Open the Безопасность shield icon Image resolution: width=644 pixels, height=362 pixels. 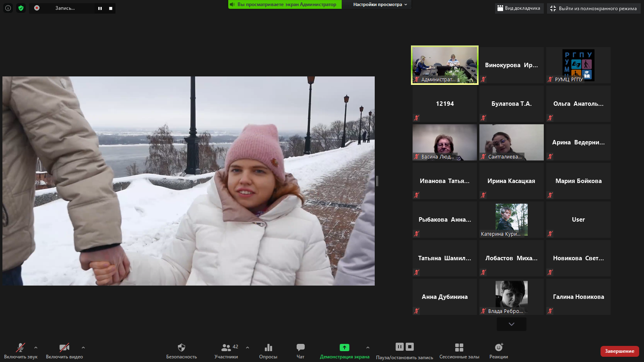181,348
